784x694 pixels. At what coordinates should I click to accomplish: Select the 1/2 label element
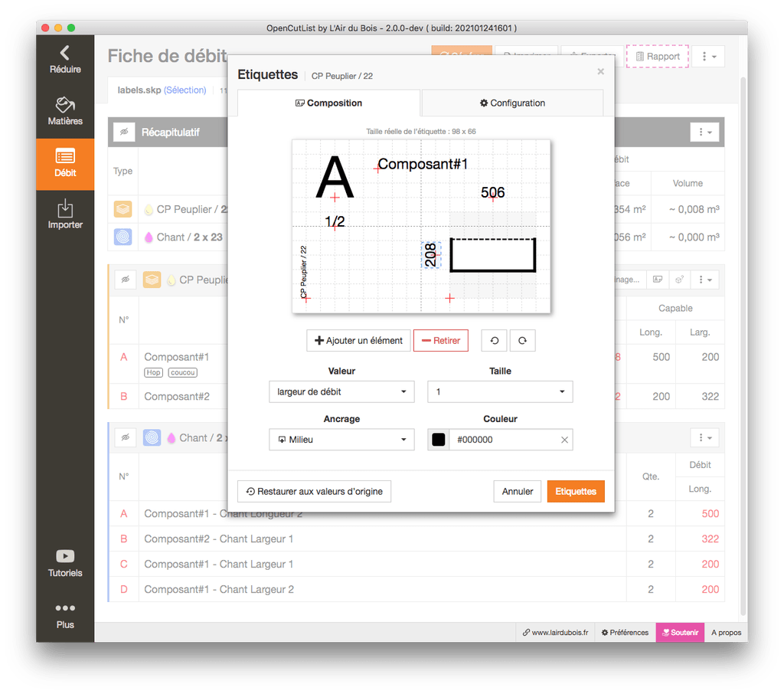[335, 221]
